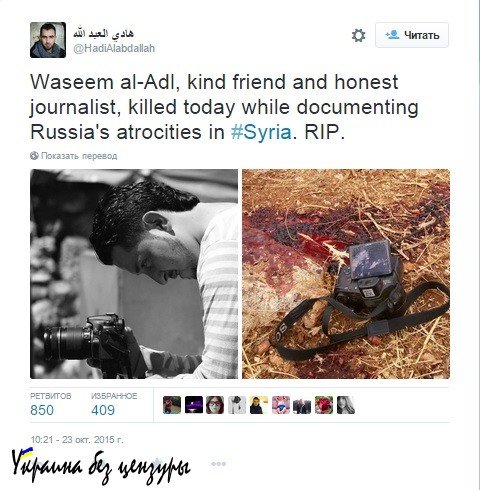
Task: View the 409 favorites count
Action: tap(103, 410)
